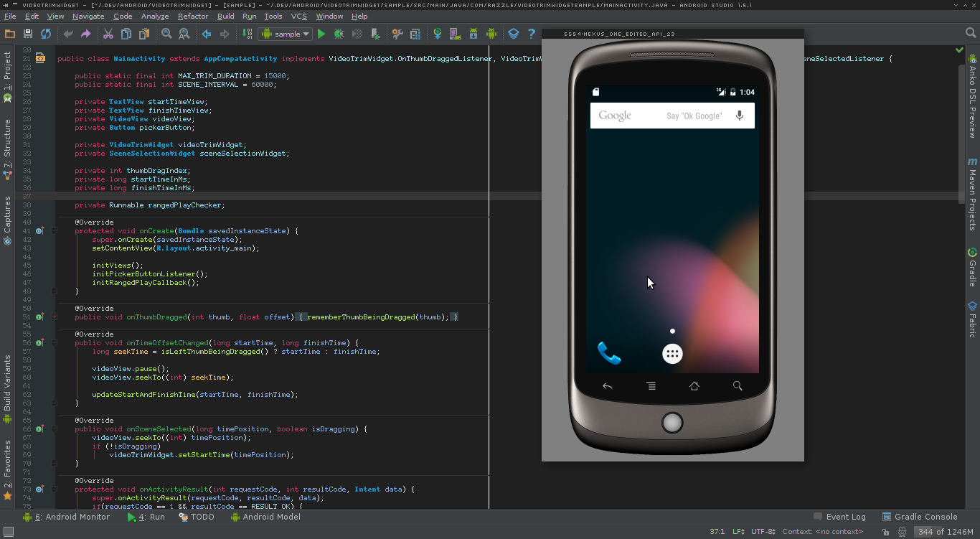The width and height of the screenshot is (980, 539).
Task: Tap the app drawer button in emulator
Action: pos(672,353)
